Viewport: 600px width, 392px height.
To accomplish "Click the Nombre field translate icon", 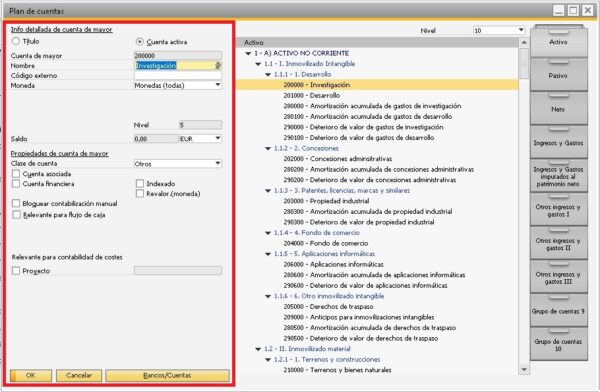I will pyautogui.click(x=218, y=65).
